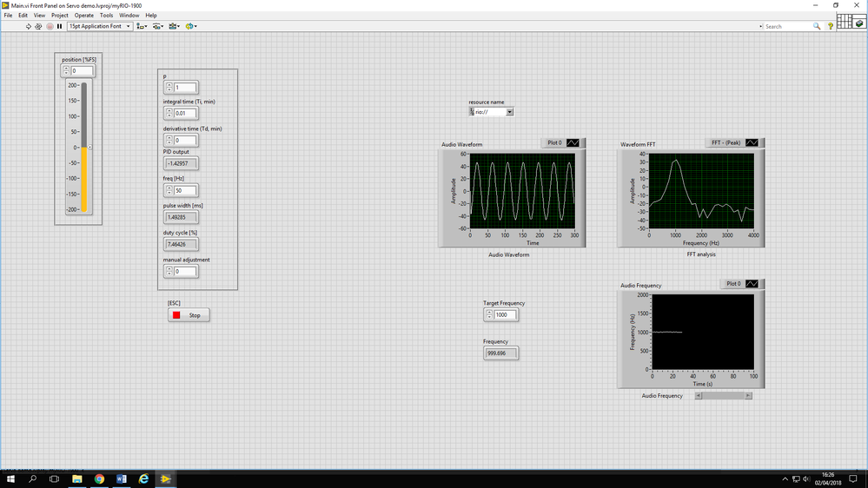Open the Reorder toolbar menu

point(191,26)
